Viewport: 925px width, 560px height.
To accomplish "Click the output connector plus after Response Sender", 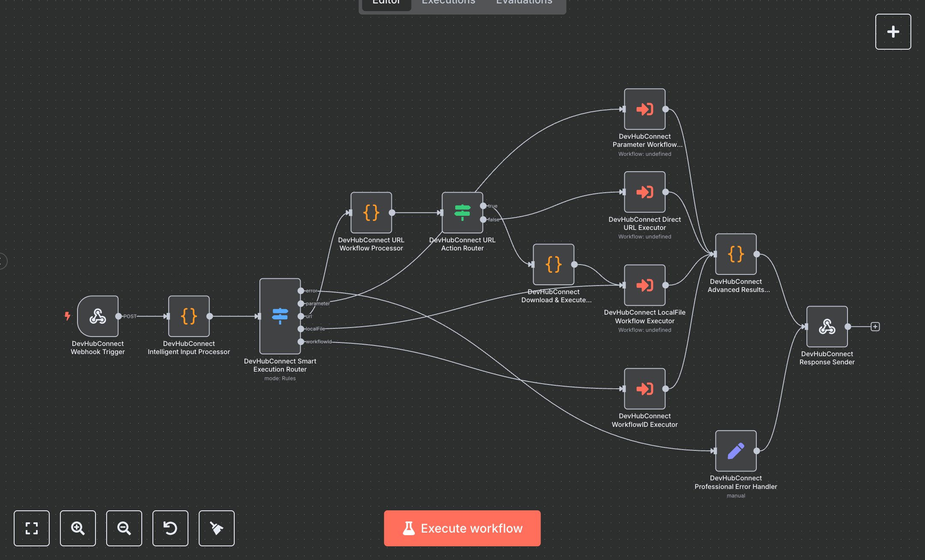I will click(875, 326).
